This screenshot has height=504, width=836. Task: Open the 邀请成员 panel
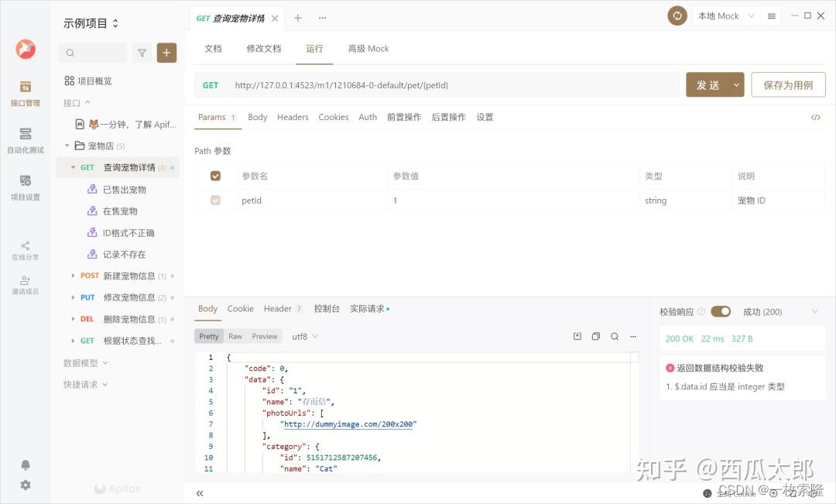pos(26,283)
